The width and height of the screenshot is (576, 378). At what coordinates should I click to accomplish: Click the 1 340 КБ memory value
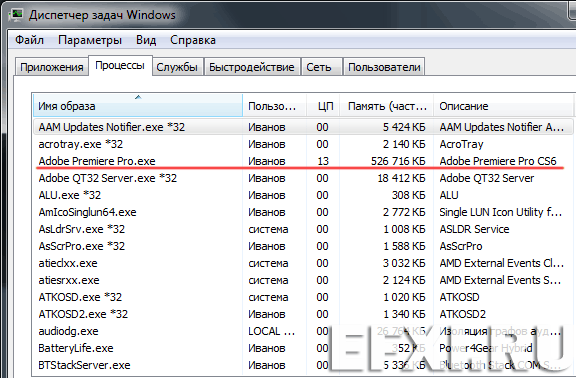[x=404, y=314]
